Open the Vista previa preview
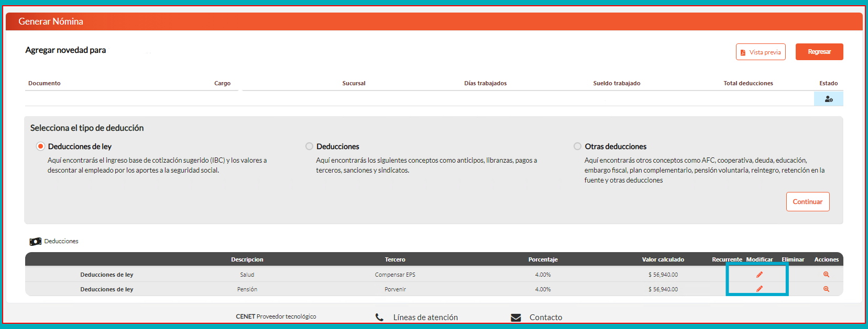Image resolution: width=868 pixels, height=329 pixels. [760, 52]
